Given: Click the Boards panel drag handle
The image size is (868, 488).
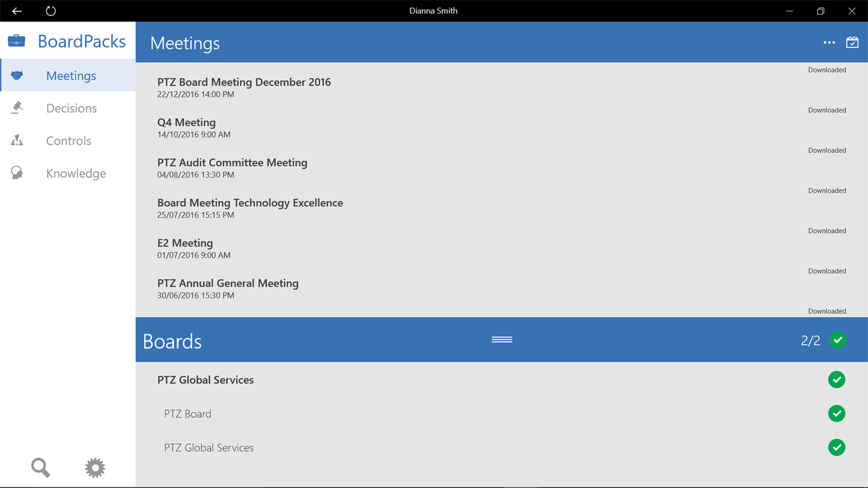Looking at the screenshot, I should click(x=502, y=340).
